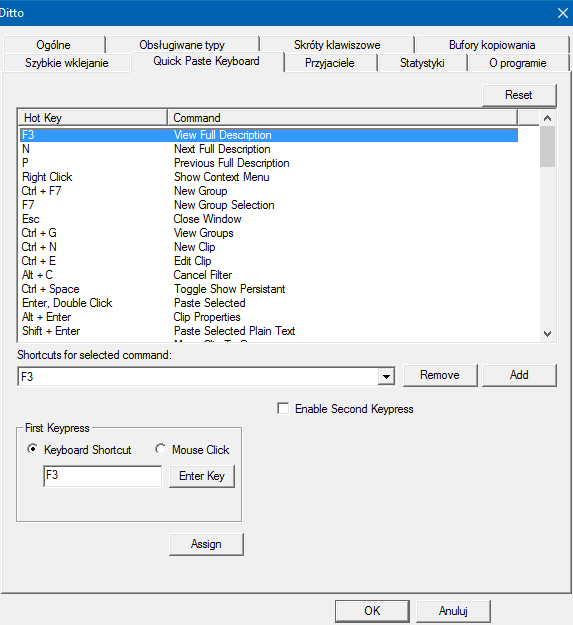The width and height of the screenshot is (573, 625).
Task: Go to the Skróty klawiszowe tab
Action: pyautogui.click(x=337, y=45)
